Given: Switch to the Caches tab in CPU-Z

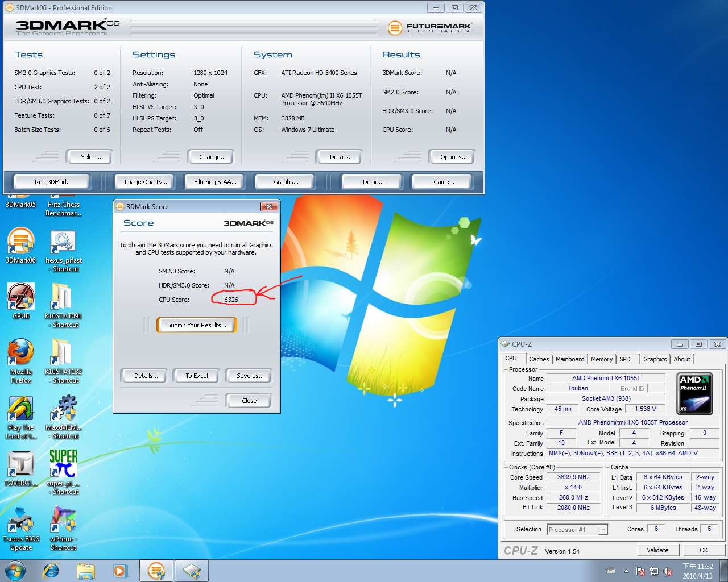Looking at the screenshot, I should tap(539, 359).
